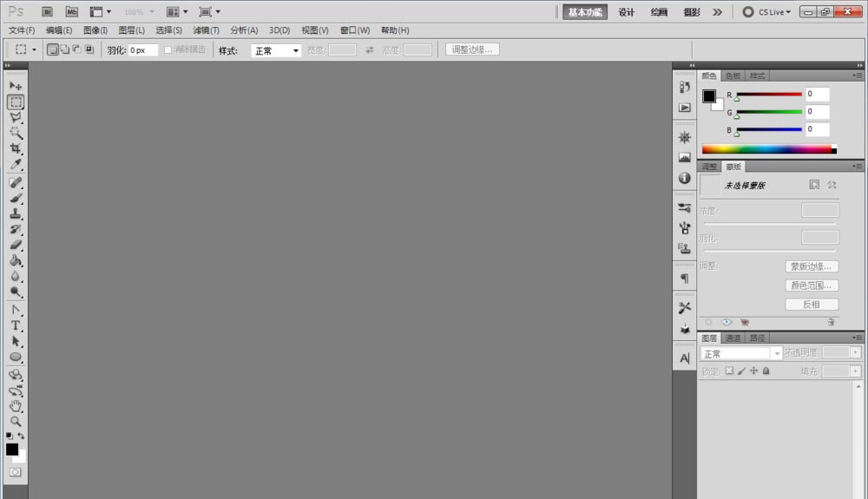Viewport: 868px width, 499px height.
Task: Select the Brush tool
Action: (16, 198)
